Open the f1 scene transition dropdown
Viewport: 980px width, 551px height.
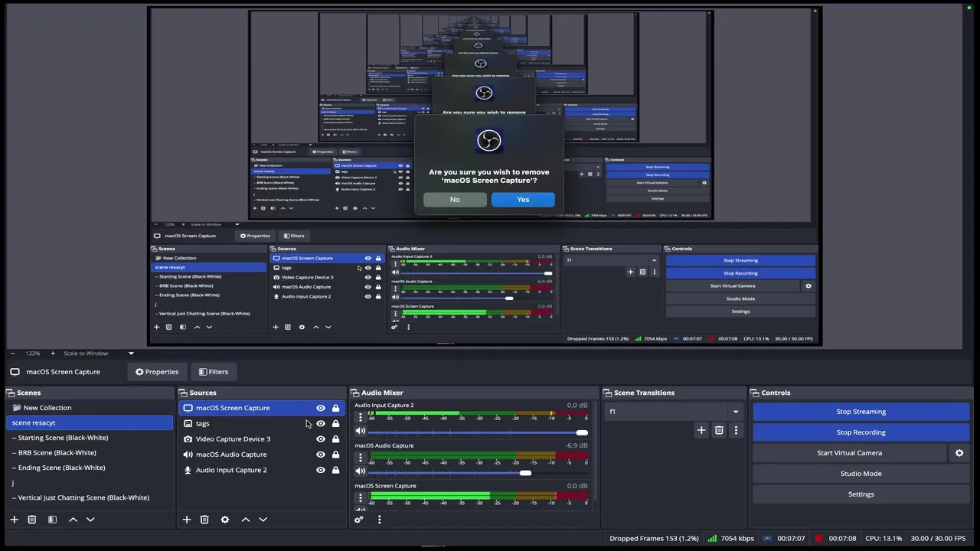pyautogui.click(x=675, y=412)
